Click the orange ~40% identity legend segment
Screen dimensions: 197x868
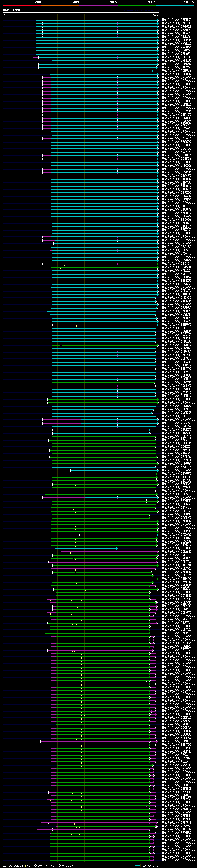pyautogui.click(x=61, y=6)
